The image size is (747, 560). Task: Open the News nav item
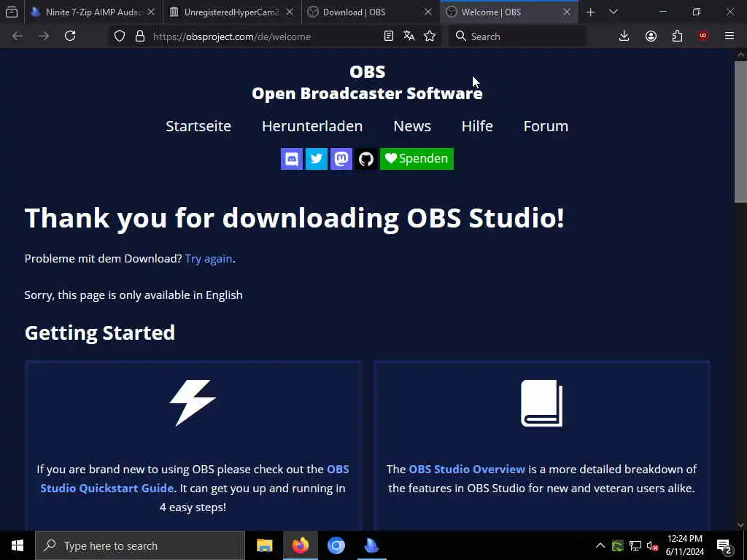pyautogui.click(x=412, y=126)
